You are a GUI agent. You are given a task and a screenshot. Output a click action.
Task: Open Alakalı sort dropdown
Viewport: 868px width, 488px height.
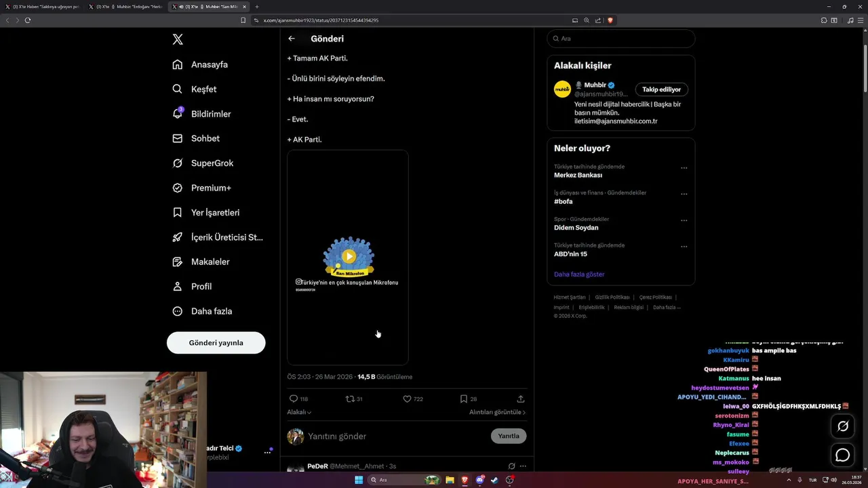coord(299,412)
